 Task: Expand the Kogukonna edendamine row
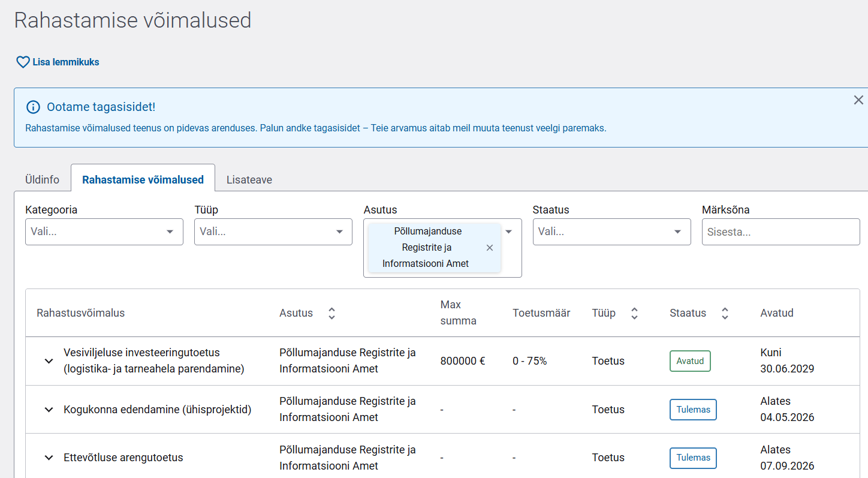click(x=49, y=410)
